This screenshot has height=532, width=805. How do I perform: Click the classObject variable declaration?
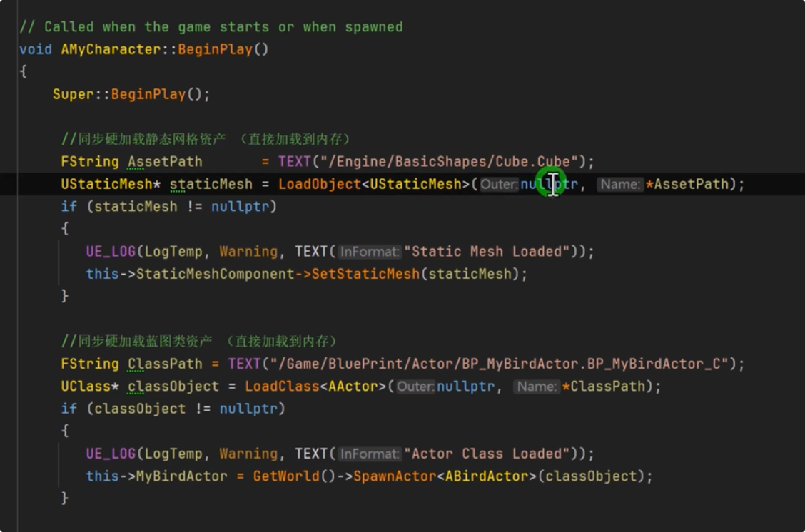[173, 387]
